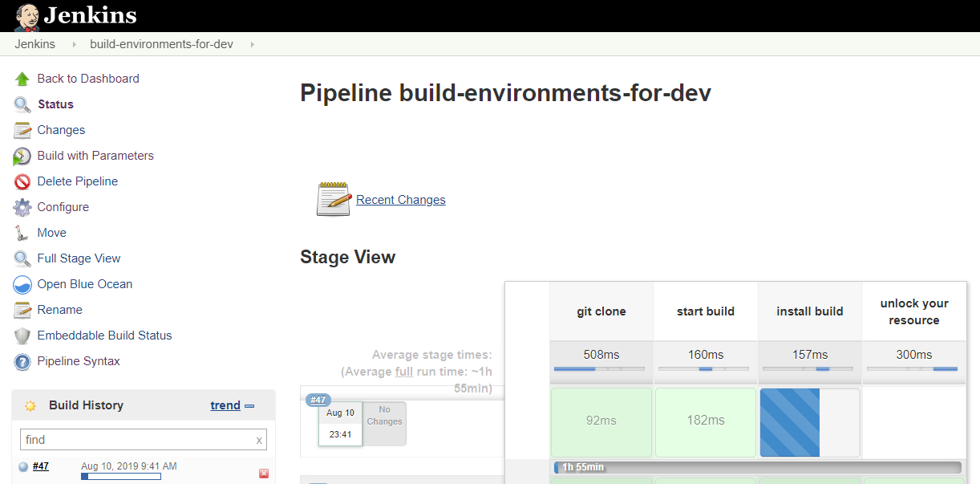
Task: Click the Delete Pipeline red prohibition icon
Action: click(x=22, y=181)
